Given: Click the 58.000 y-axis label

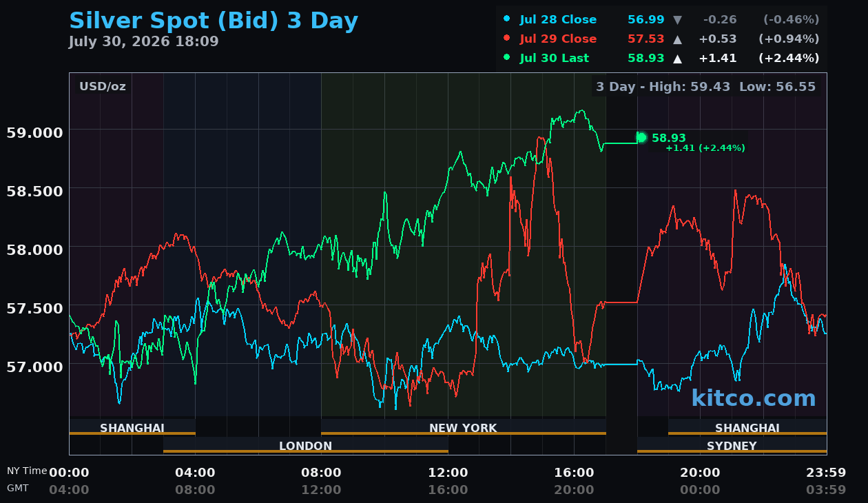Looking at the screenshot, I should pos(34,249).
